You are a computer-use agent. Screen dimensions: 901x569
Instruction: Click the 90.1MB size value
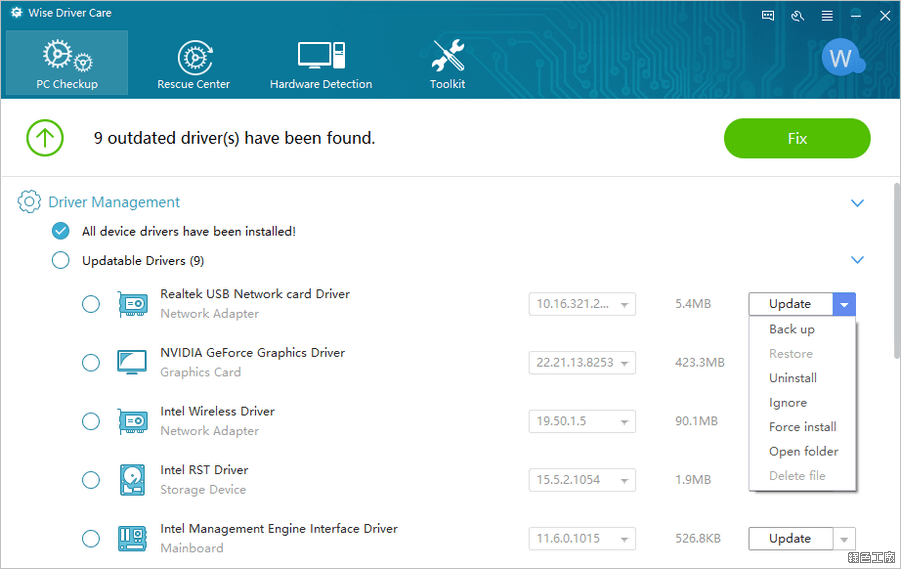[x=696, y=421]
